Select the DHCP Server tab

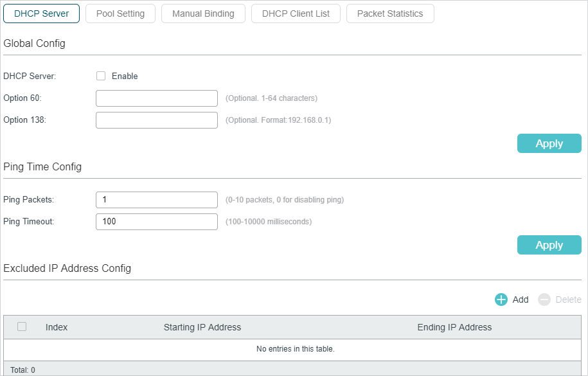click(x=41, y=13)
